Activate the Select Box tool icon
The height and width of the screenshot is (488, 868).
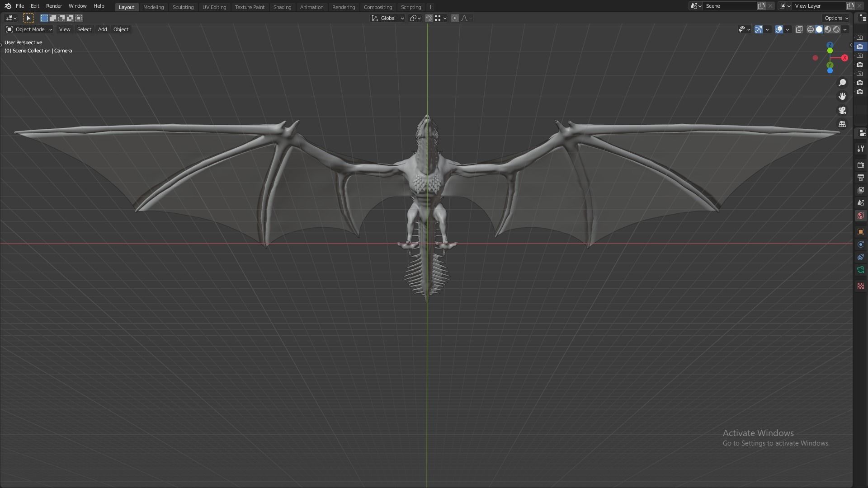point(28,18)
